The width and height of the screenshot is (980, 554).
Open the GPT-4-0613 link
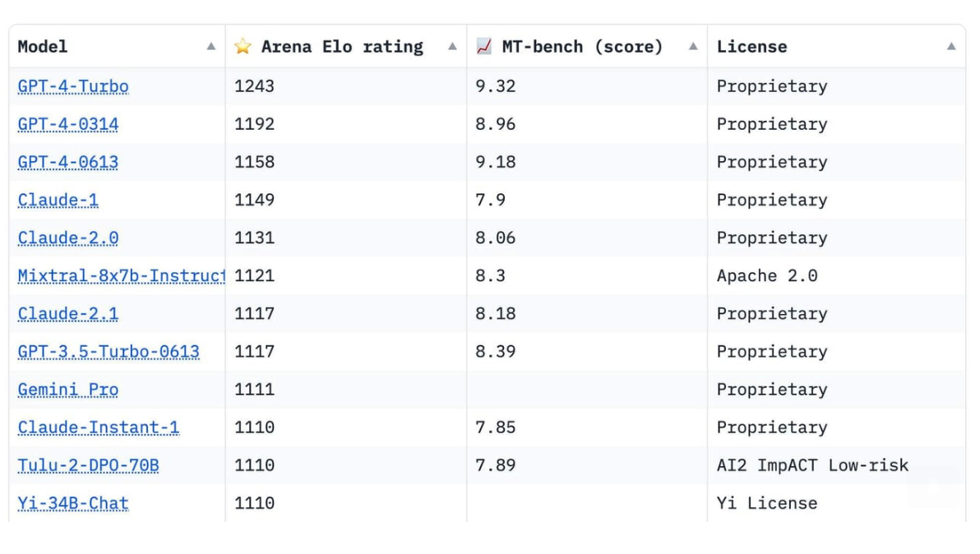[x=68, y=163]
